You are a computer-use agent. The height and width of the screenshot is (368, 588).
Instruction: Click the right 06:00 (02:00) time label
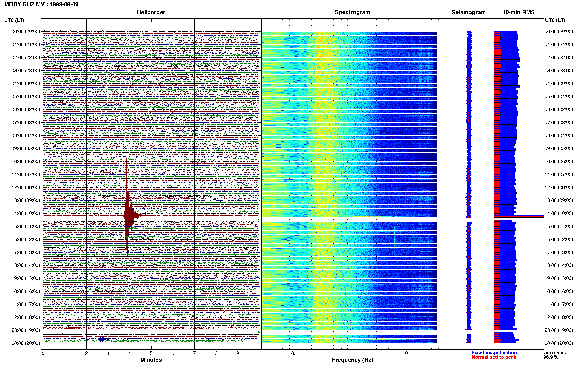coord(559,109)
